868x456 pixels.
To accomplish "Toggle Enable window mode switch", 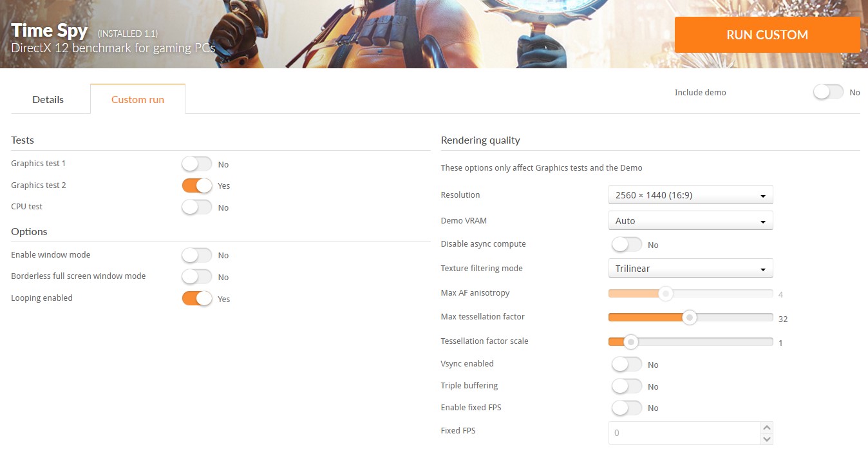I will point(196,255).
